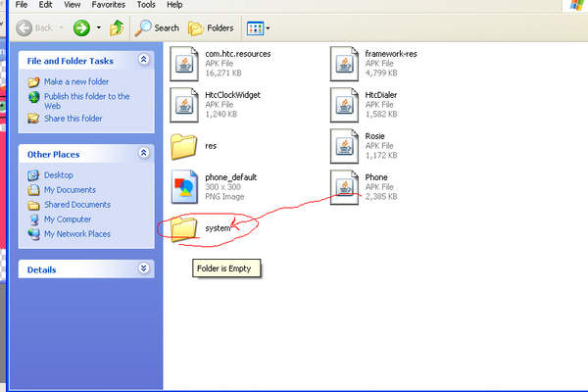Screen dimensions: 588x392
Task: Click the system folder name
Action: [x=218, y=228]
